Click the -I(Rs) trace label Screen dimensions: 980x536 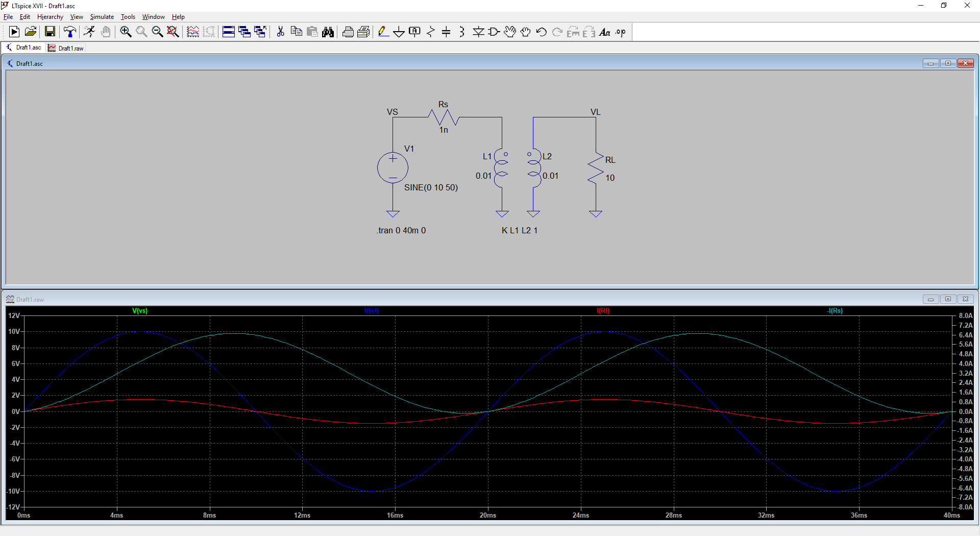coord(835,311)
